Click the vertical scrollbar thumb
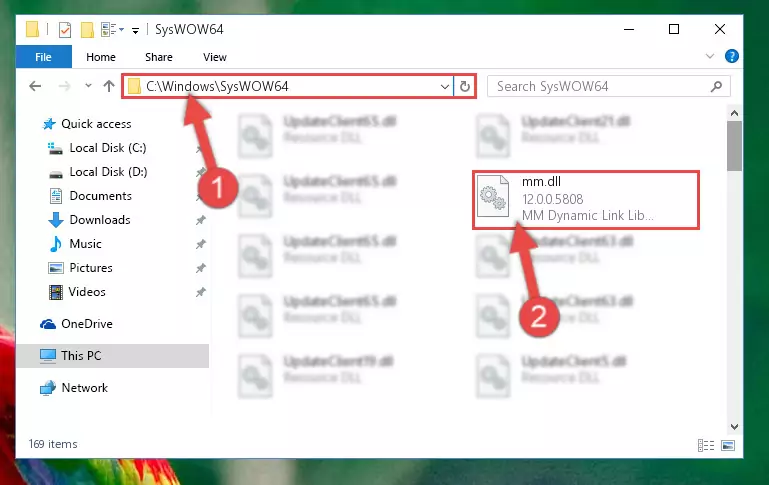Viewport: 769px width, 485px height. [x=734, y=146]
